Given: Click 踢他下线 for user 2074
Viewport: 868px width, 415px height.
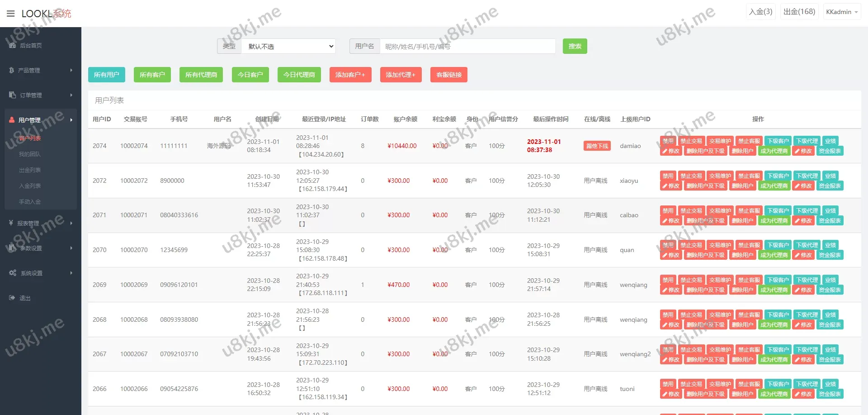Looking at the screenshot, I should point(597,146).
